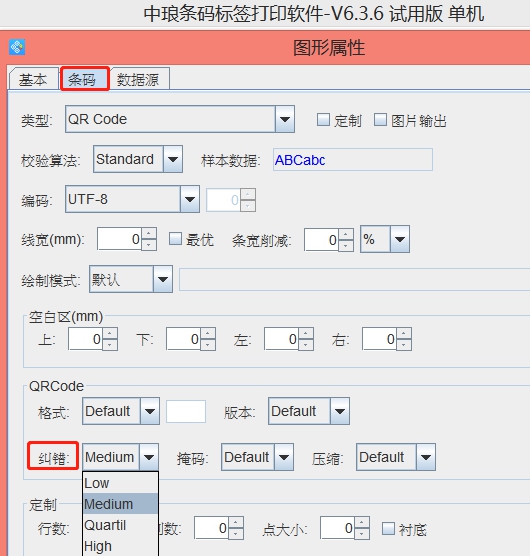This screenshot has height=556, width=530.
Task: Click the app logo icon in title bar
Action: click(x=17, y=47)
